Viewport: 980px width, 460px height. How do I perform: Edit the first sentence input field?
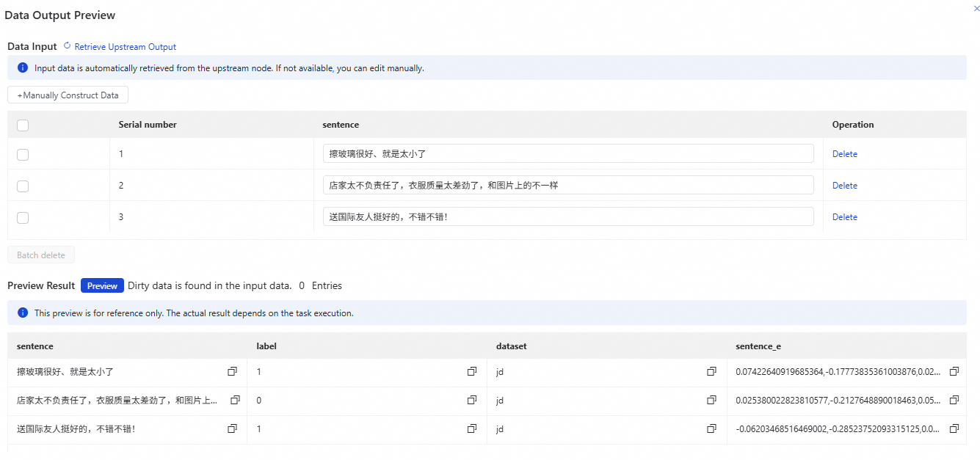[x=567, y=154]
